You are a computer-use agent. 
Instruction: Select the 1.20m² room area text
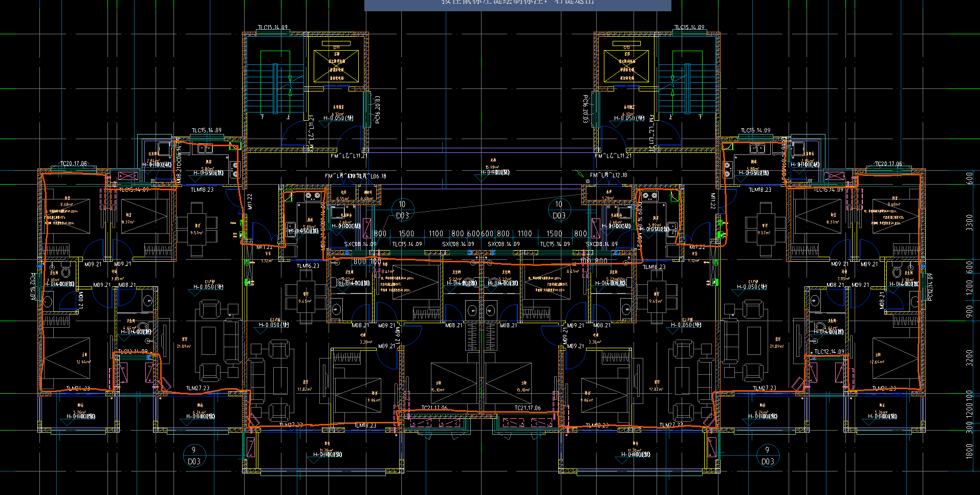(x=608, y=198)
